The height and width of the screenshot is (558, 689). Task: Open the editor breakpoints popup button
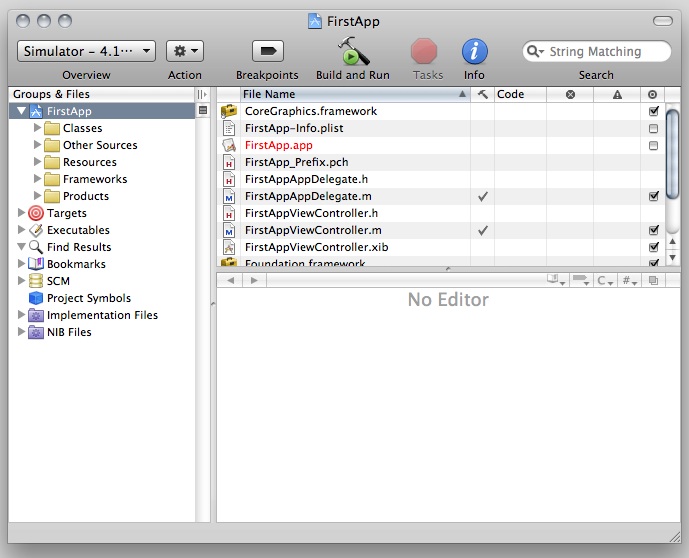(581, 280)
